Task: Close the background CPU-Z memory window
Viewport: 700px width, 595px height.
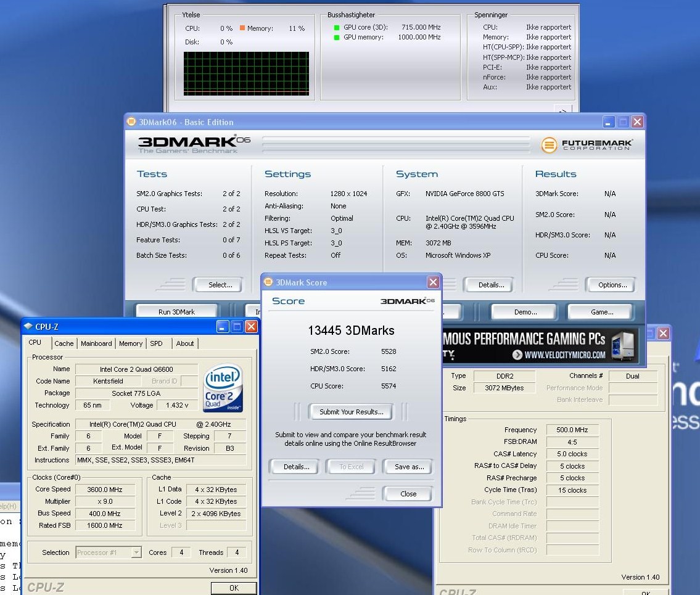Action: pyautogui.click(x=663, y=333)
